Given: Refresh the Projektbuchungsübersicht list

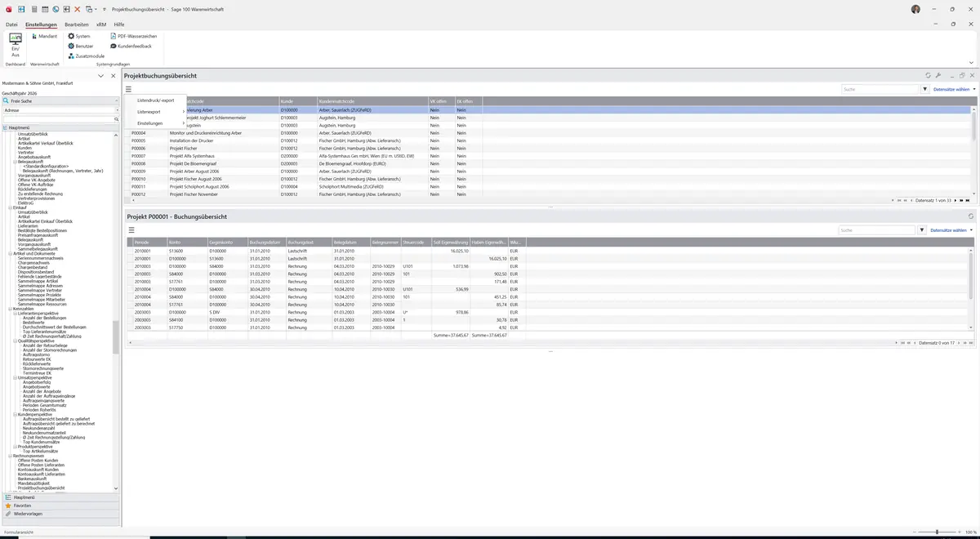Looking at the screenshot, I should [x=928, y=75].
